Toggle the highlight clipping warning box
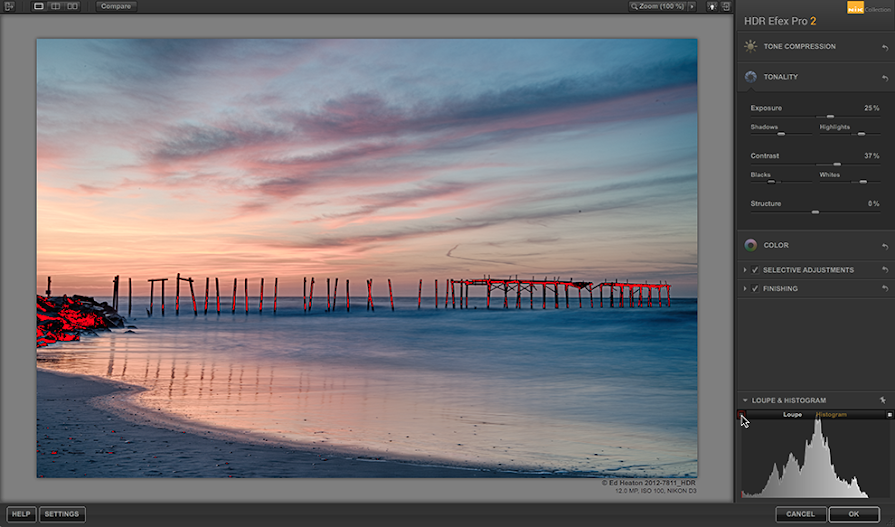This screenshot has width=895, height=527. click(889, 415)
